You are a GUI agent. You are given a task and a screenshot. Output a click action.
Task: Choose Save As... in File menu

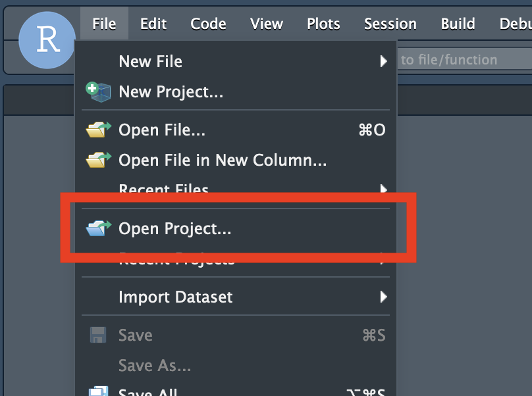point(155,365)
